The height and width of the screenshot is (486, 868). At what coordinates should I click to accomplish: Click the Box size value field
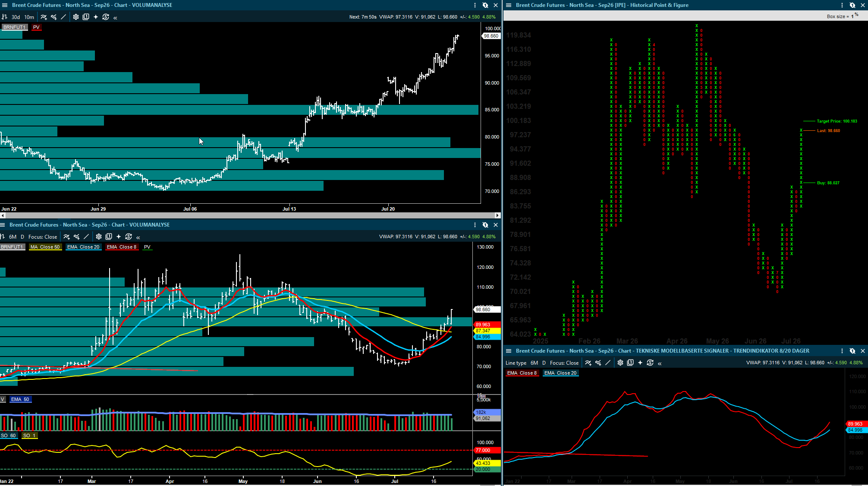click(852, 16)
